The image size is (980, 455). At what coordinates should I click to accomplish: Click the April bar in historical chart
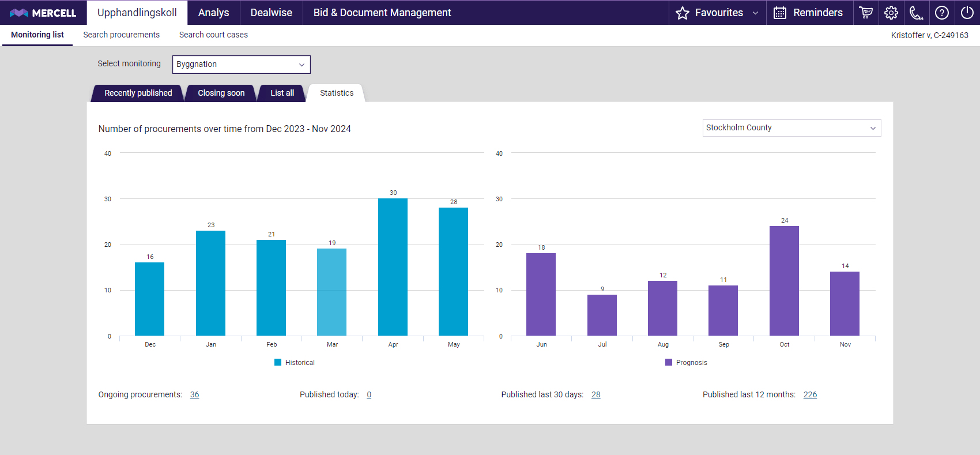coord(393,267)
